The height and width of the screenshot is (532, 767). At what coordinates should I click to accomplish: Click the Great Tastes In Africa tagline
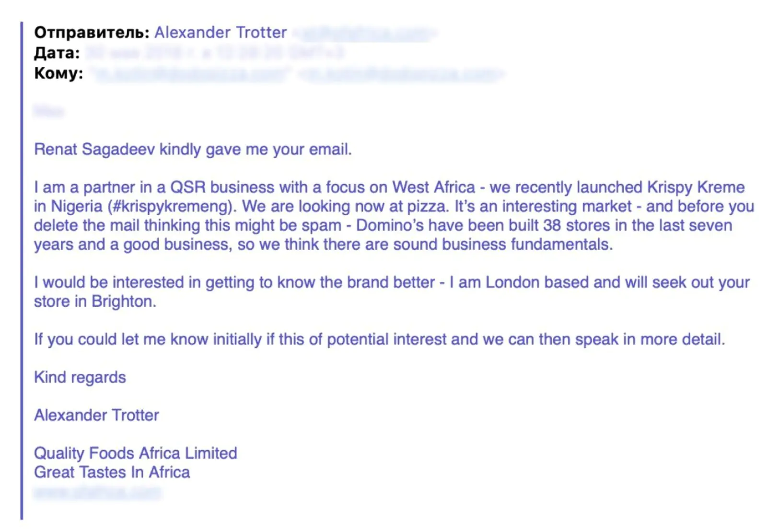(112, 473)
